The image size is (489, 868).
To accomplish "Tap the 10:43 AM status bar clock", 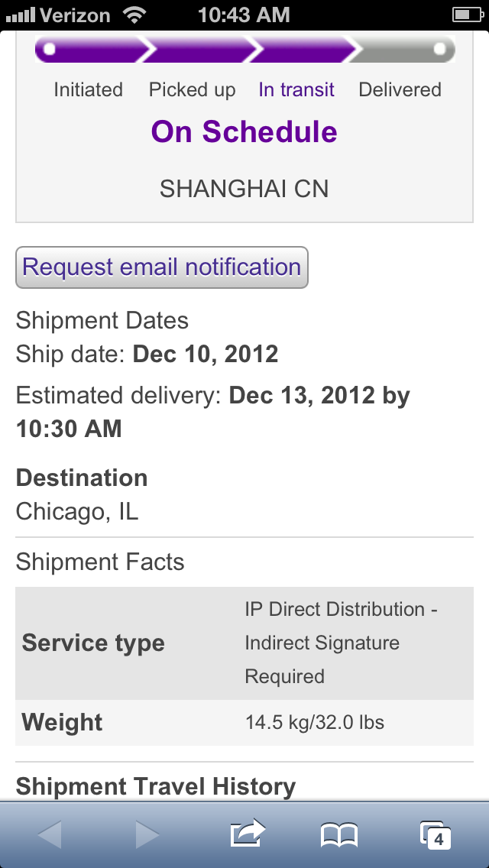I will click(x=244, y=15).
